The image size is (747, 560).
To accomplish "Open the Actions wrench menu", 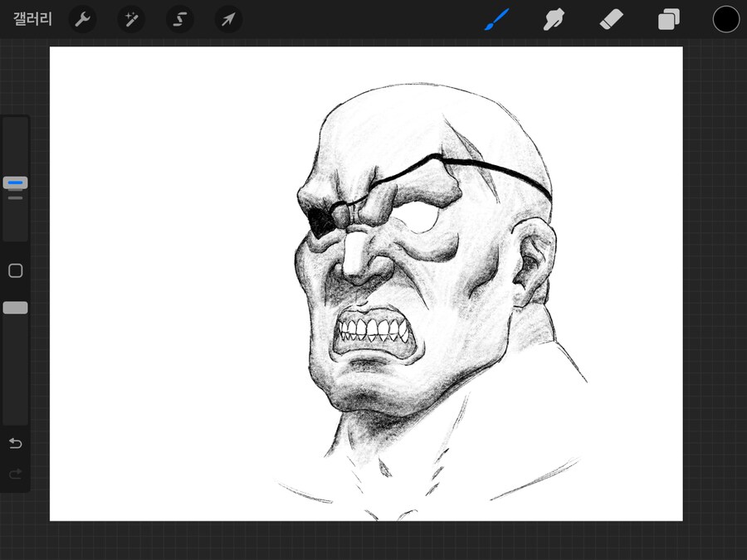I will click(82, 19).
